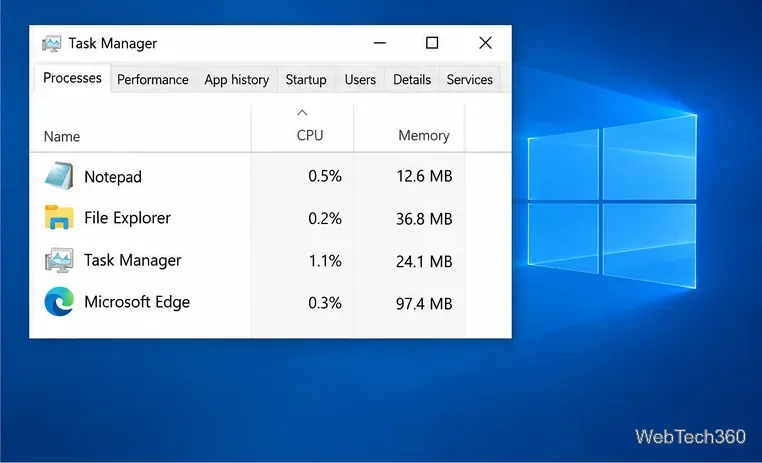Click the sort arrow above CPU
The width and height of the screenshot is (762, 463).
(x=302, y=113)
